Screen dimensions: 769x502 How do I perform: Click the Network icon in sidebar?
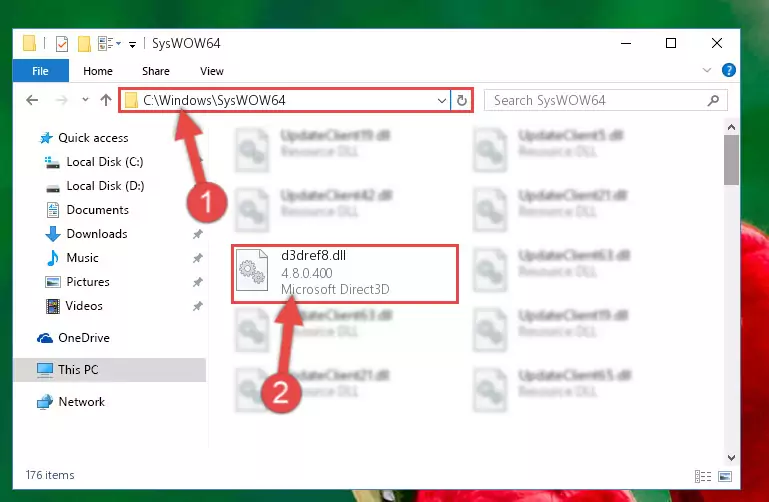click(x=45, y=402)
